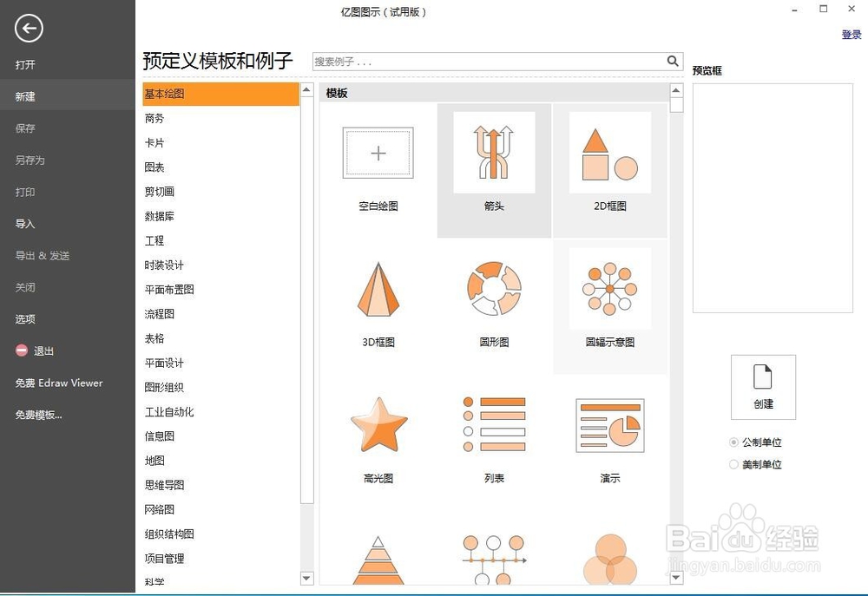Open the 地图 category
Screen dimensions: 868x596
(155, 461)
